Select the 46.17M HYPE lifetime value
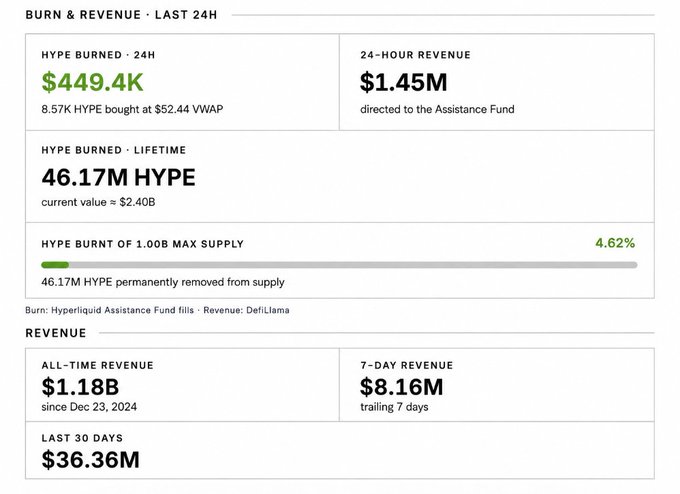This screenshot has width=680, height=494. click(118, 177)
